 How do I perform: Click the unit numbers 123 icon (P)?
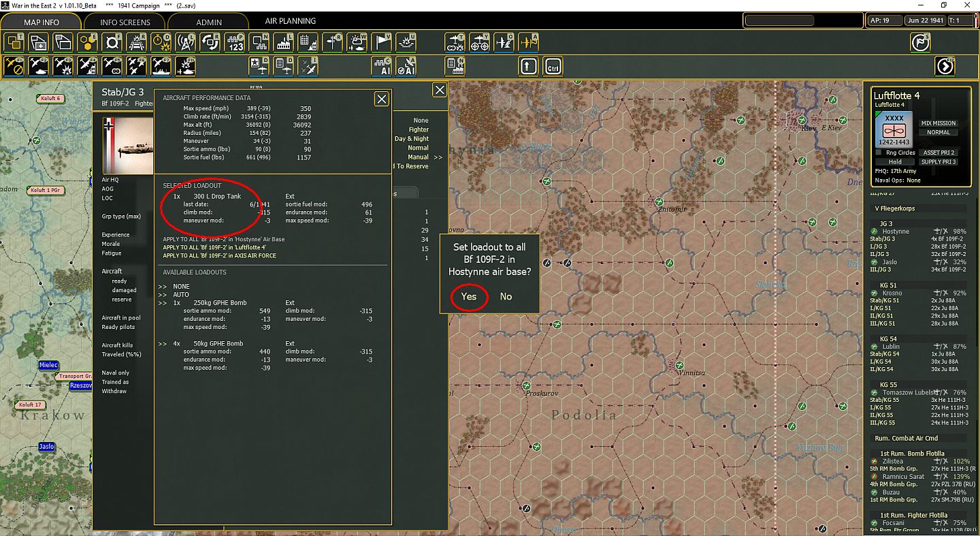pos(235,42)
